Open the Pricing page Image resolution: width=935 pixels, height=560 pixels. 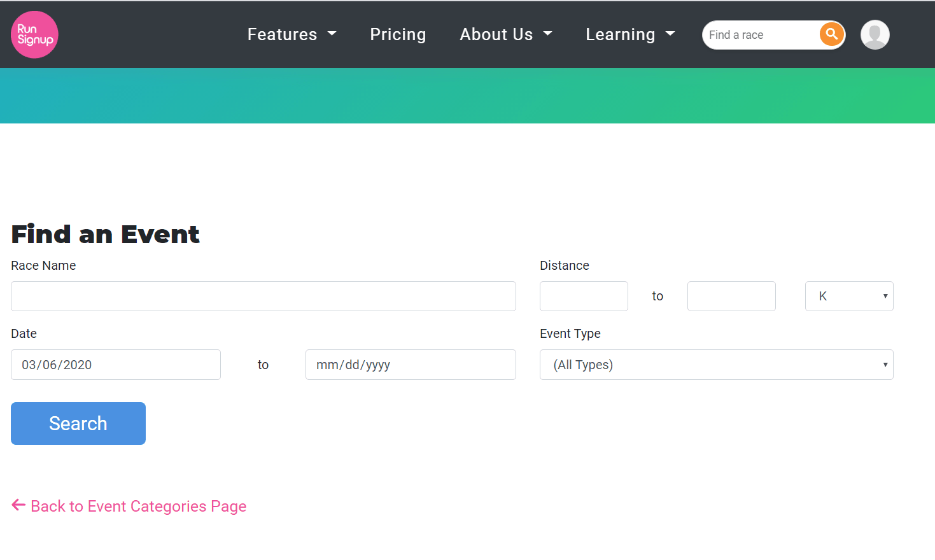point(398,34)
